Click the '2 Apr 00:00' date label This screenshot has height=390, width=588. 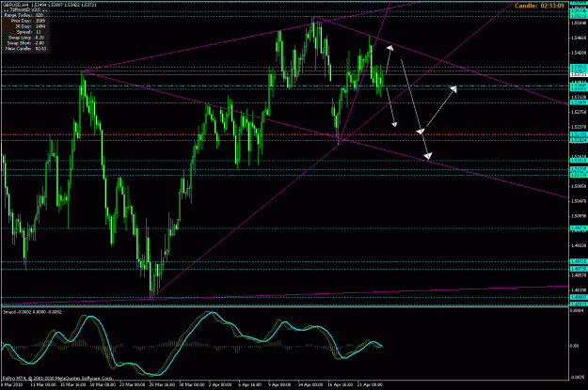pyautogui.click(x=220, y=384)
